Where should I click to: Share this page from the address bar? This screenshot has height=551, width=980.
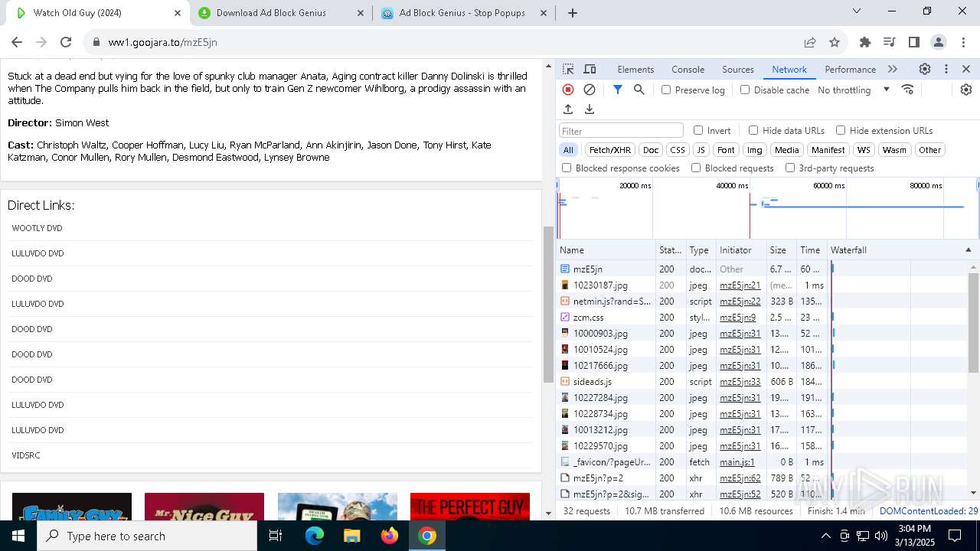pyautogui.click(x=810, y=42)
